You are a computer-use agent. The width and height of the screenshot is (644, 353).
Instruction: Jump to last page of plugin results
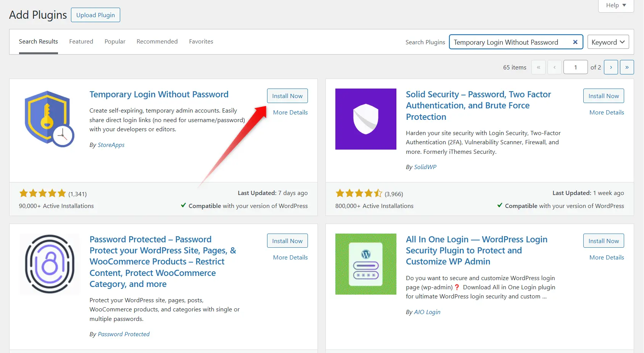627,67
